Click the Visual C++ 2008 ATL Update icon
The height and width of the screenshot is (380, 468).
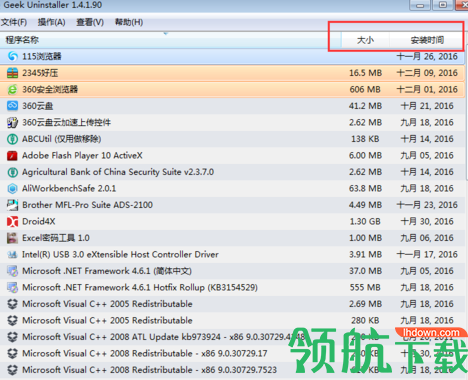12,337
